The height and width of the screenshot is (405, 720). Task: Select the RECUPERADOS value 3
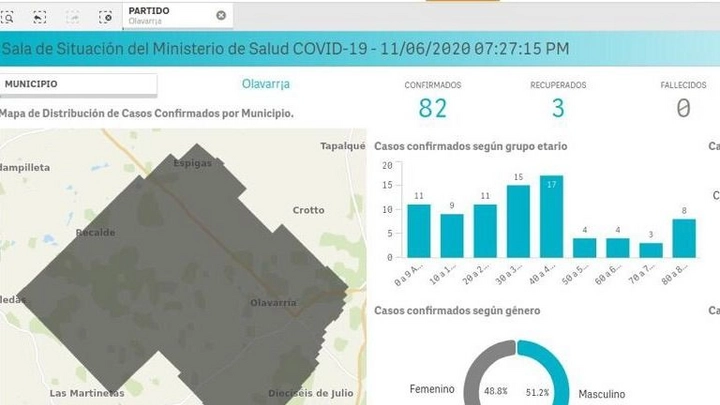click(558, 109)
